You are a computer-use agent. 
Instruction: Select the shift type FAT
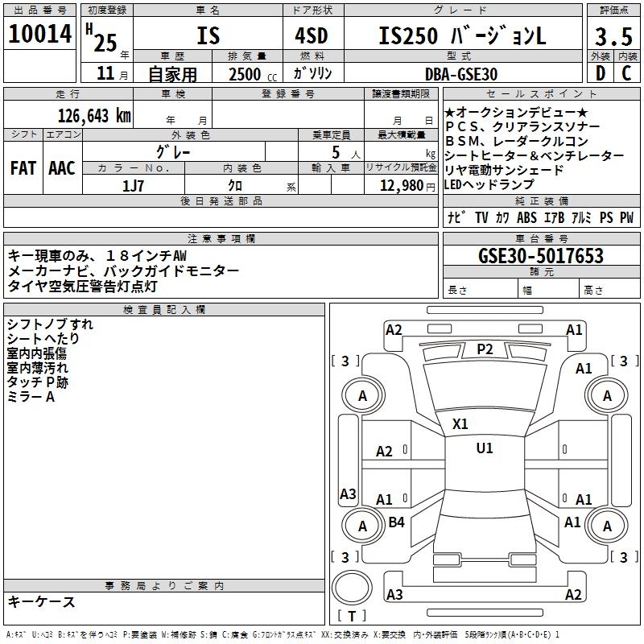pos(23,168)
